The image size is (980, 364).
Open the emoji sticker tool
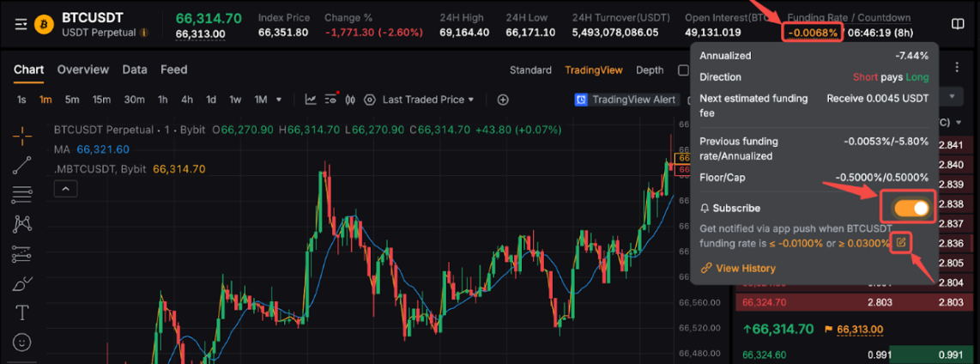click(22, 342)
